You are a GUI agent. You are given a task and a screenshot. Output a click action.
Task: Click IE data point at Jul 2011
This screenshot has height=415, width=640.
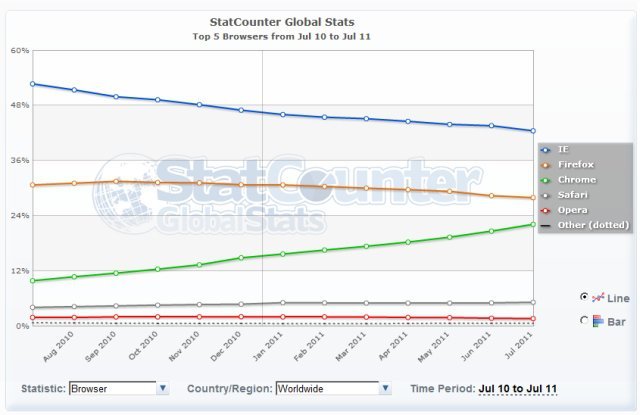[533, 131]
